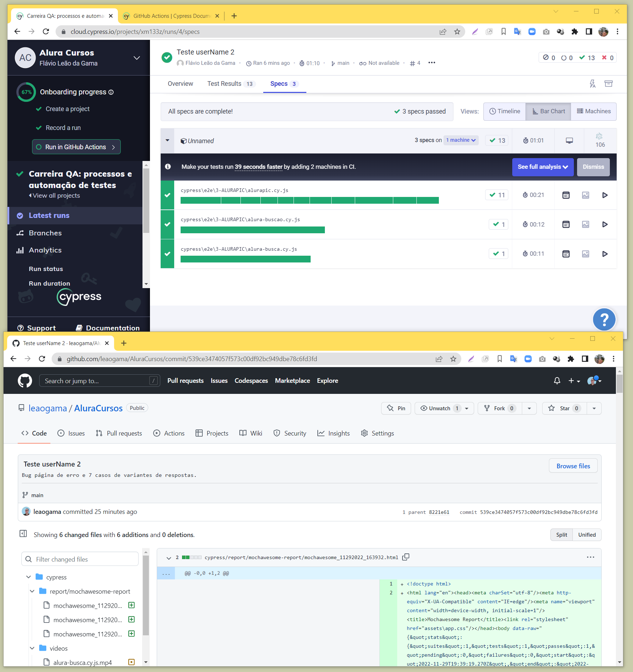The image size is (633, 672).
Task: Open a new tab in GitHub window
Action: coord(124,343)
